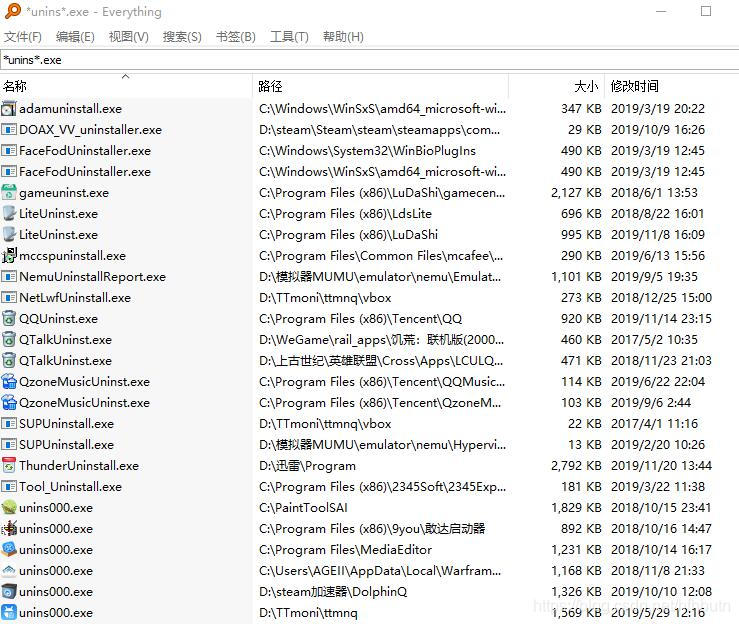Click path C:\PaintToolSAI
The image size is (739, 624).
click(303, 508)
